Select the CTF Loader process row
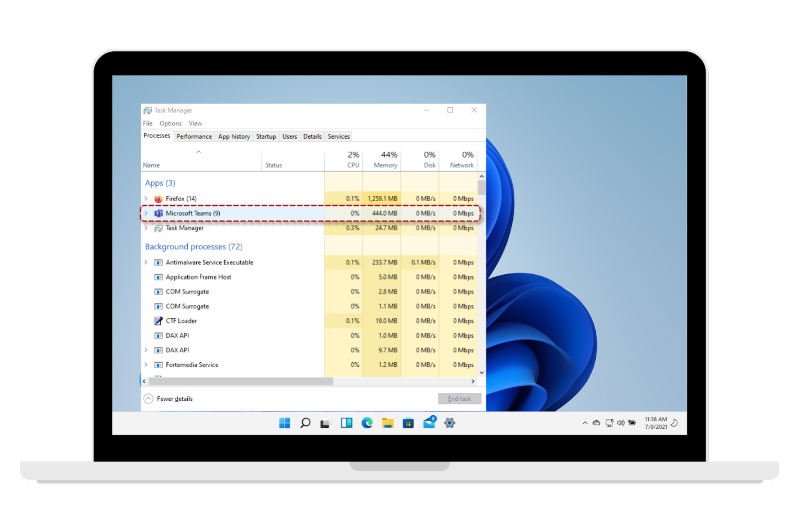799x532 pixels. (309, 321)
